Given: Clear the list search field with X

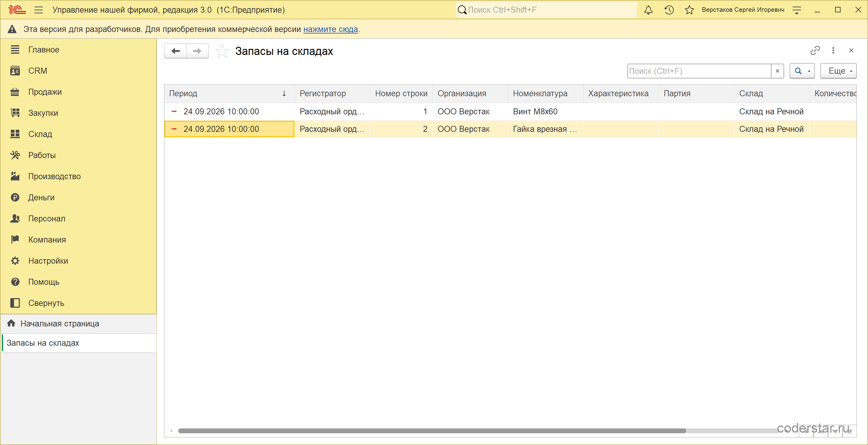Looking at the screenshot, I should coord(777,71).
